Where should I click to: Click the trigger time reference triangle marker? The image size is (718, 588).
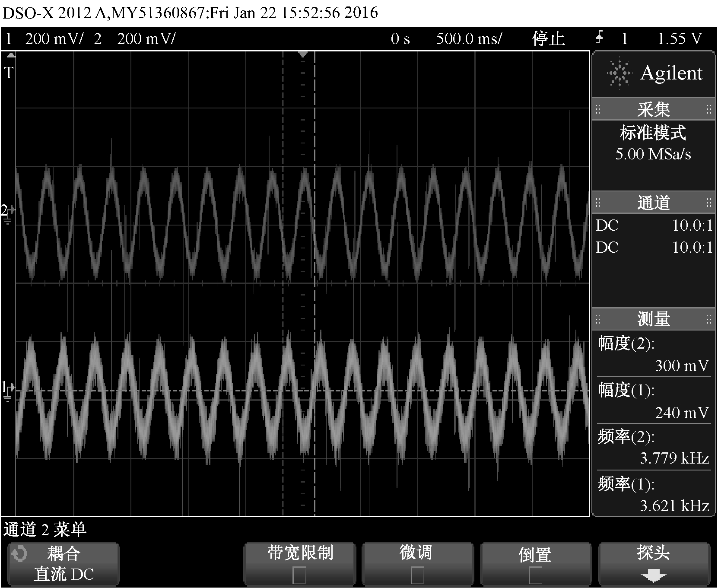pyautogui.click(x=303, y=54)
